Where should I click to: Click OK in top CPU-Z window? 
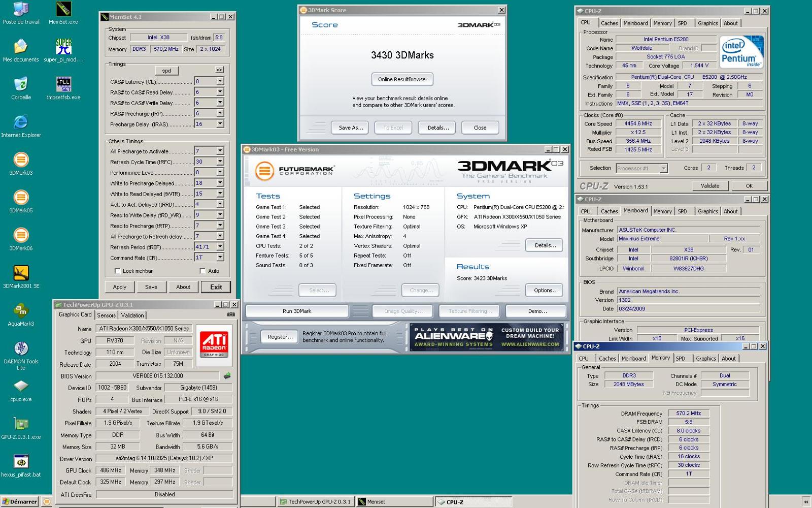pos(749,186)
